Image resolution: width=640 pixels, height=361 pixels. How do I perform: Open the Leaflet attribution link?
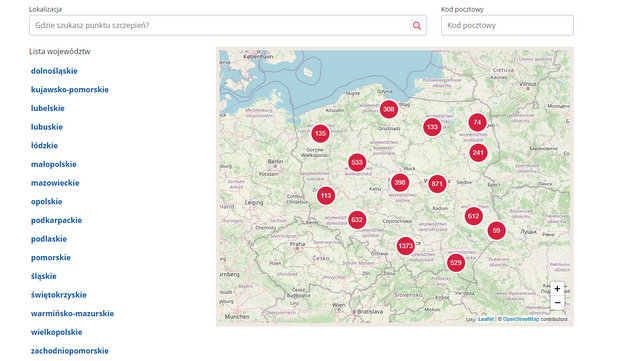pos(486,319)
